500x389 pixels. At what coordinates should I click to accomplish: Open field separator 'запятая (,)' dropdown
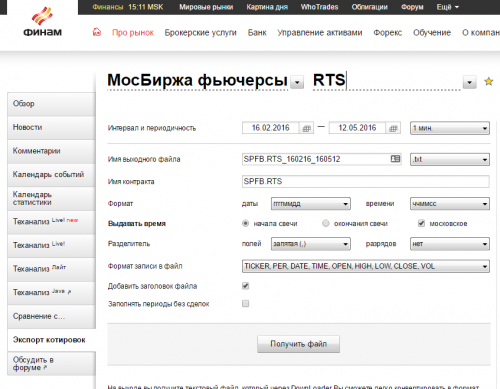(311, 244)
